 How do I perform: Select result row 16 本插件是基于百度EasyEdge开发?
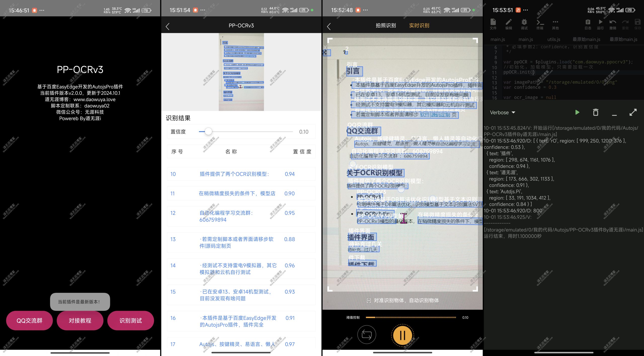pos(241,321)
